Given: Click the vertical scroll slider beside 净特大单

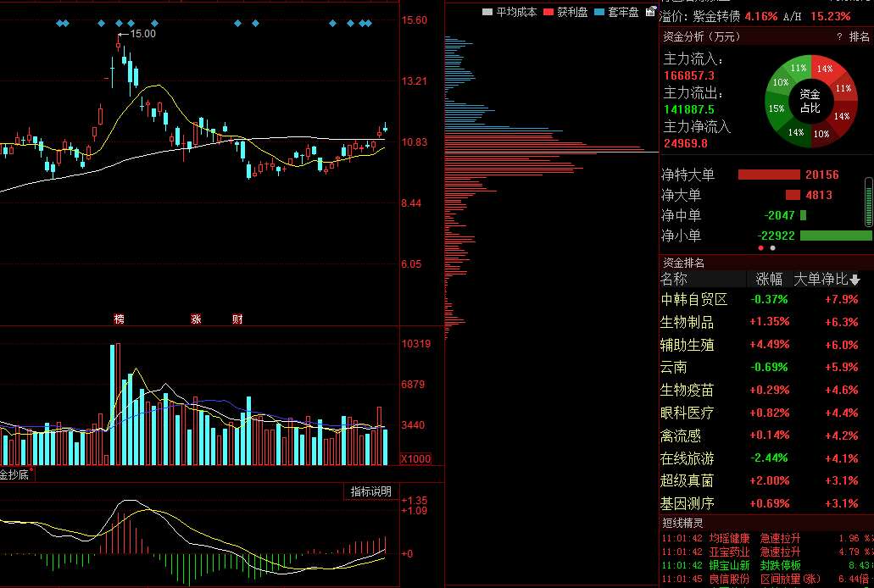Looking at the screenshot, I should click(868, 202).
